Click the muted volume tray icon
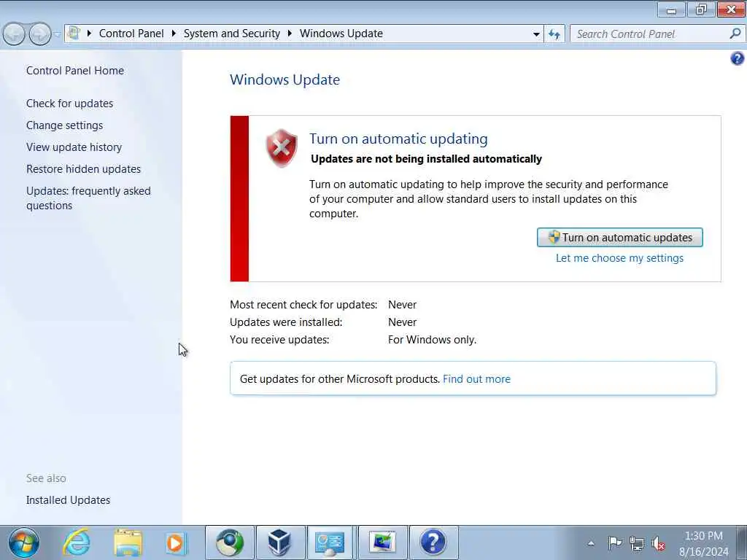 click(x=659, y=543)
